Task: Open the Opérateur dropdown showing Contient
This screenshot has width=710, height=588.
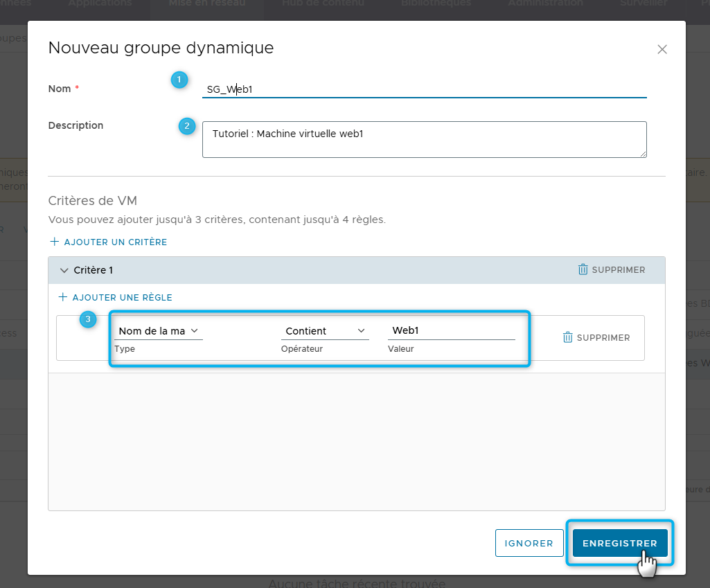Action: (x=324, y=331)
